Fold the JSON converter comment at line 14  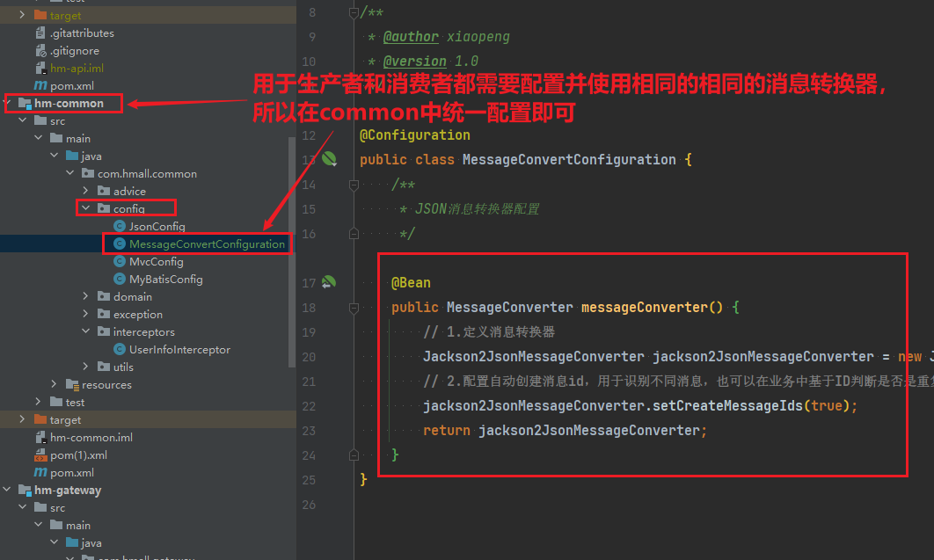tap(354, 185)
